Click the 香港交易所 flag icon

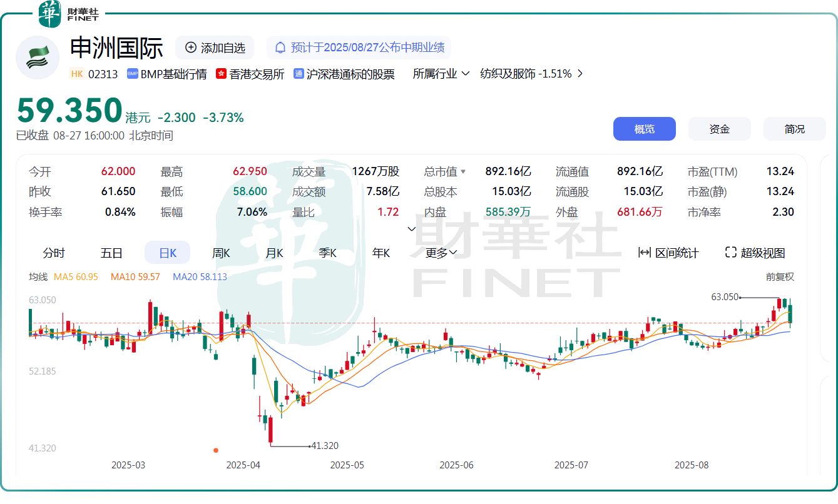tap(221, 74)
